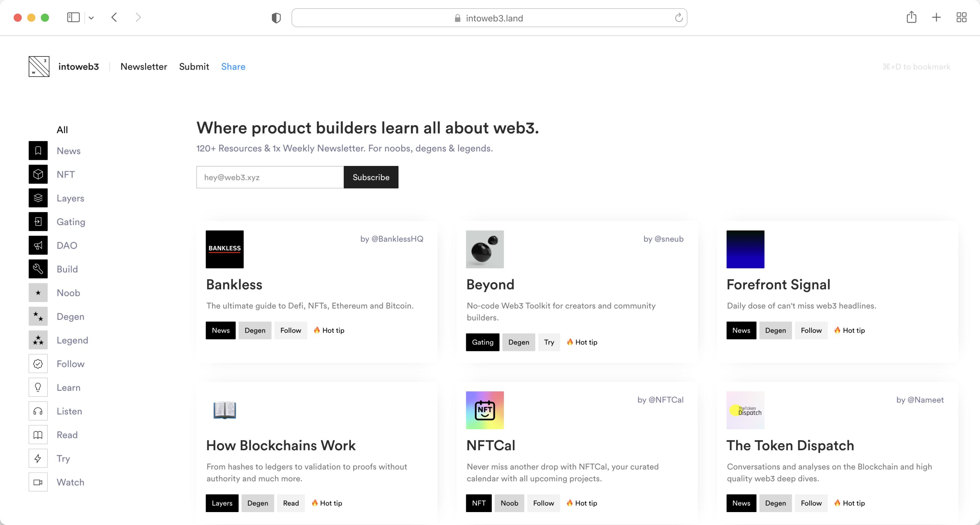Viewport: 980px width, 525px height.
Task: Visit the by @Nameet author link
Action: [x=920, y=400]
